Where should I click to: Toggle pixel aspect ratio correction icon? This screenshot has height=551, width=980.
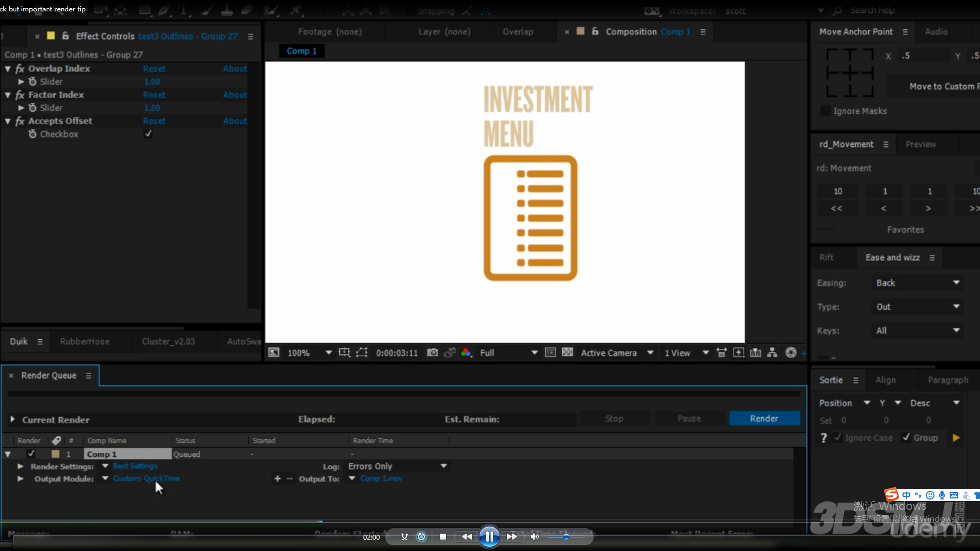(x=721, y=353)
